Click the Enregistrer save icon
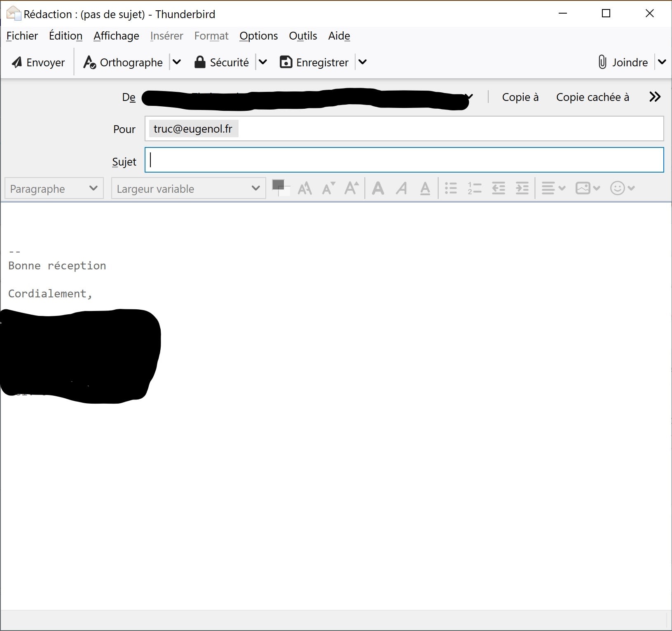 point(286,63)
